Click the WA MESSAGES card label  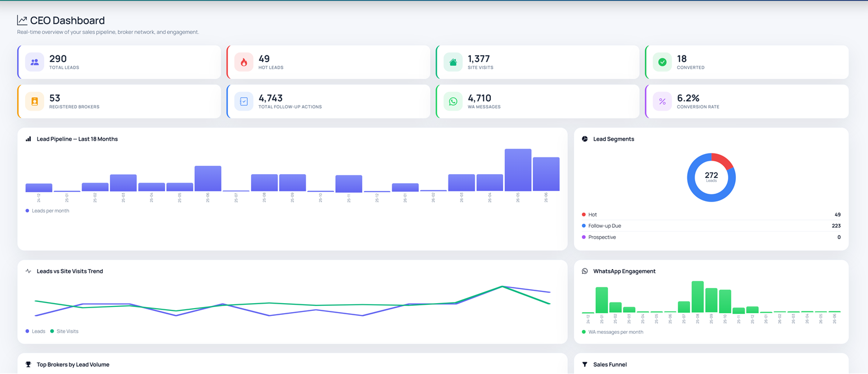[x=484, y=107]
